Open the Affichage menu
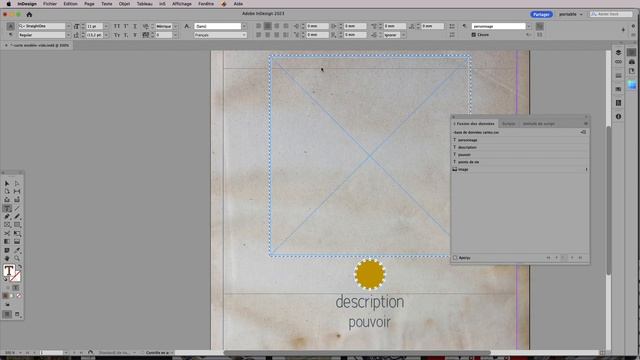Screen dimensions: 640x360 pyautogui.click(x=182, y=4)
